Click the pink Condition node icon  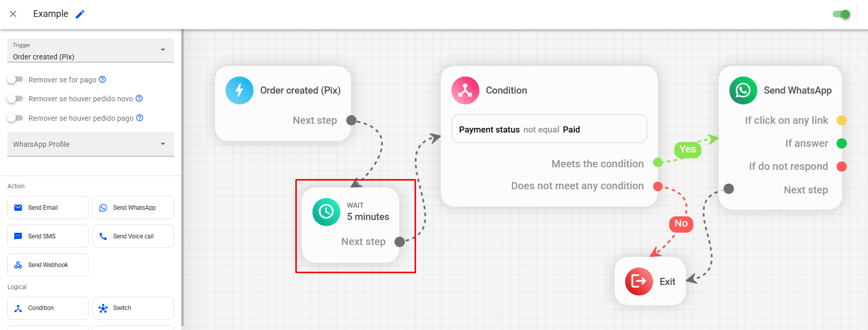pos(465,91)
